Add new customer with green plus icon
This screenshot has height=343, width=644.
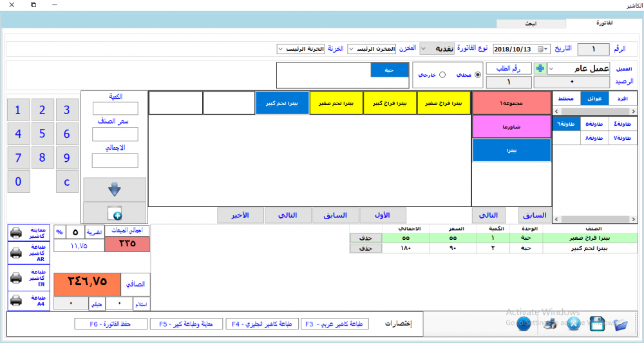pyautogui.click(x=540, y=69)
